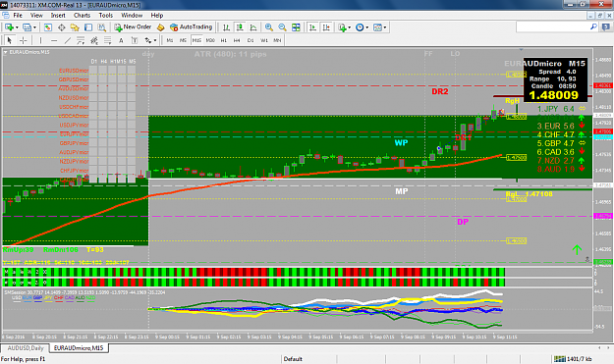Open the Window menu
The width and height of the screenshot is (614, 364).
point(132,16)
